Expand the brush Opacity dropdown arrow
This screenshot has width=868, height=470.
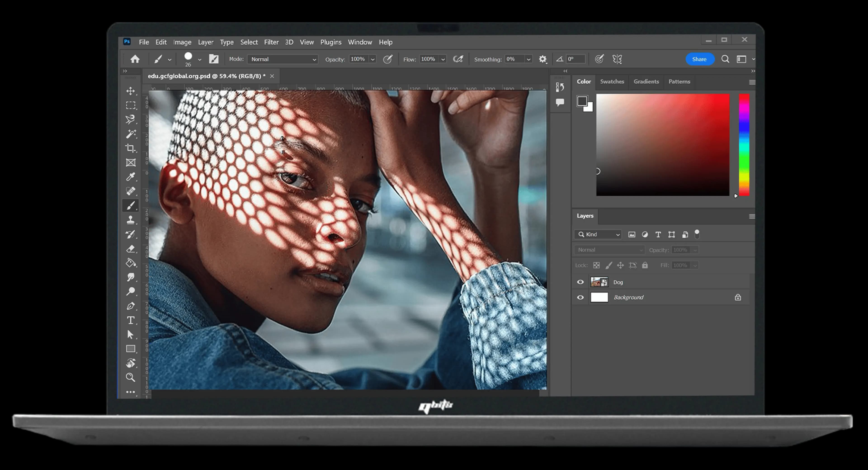pos(373,59)
